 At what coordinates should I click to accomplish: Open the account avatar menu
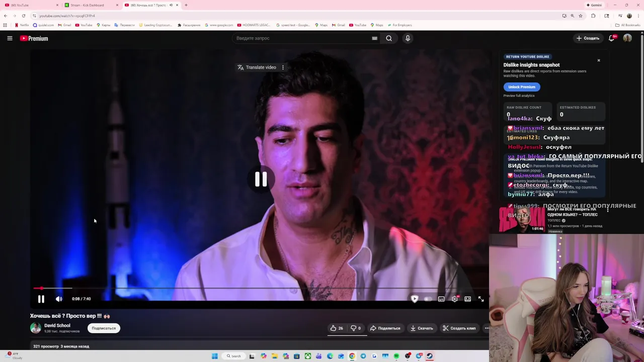coord(627,38)
